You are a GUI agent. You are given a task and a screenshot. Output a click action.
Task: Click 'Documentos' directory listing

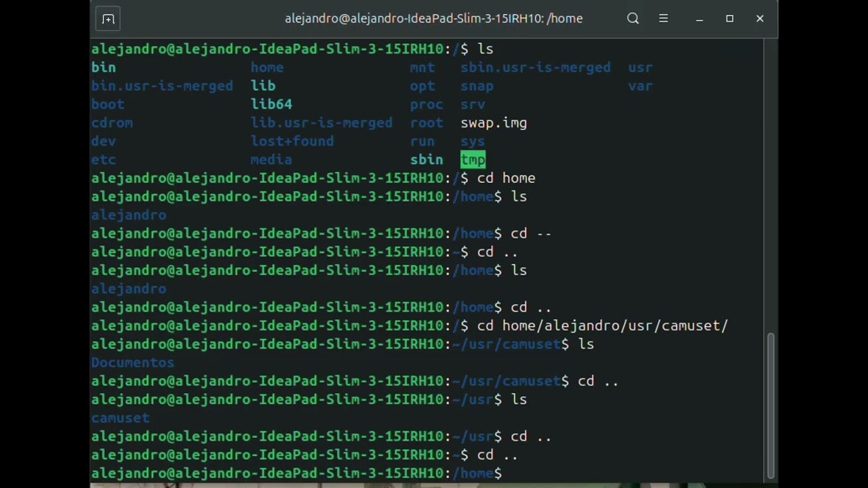point(133,363)
